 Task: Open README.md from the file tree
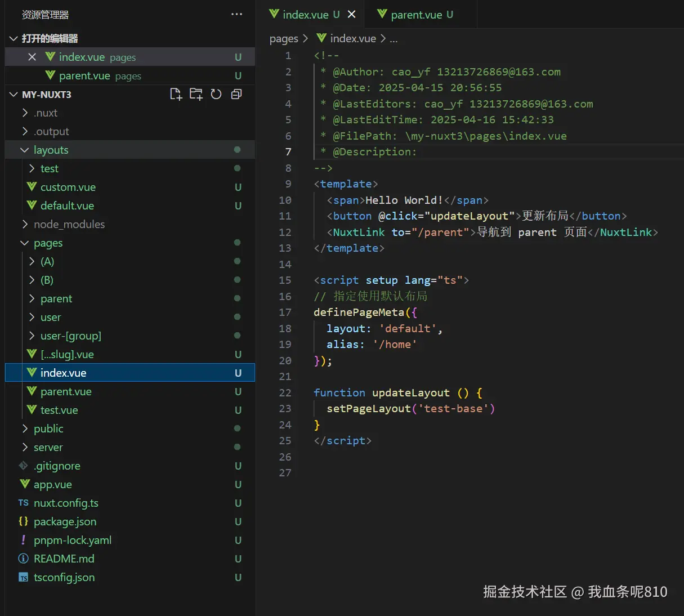click(x=64, y=559)
